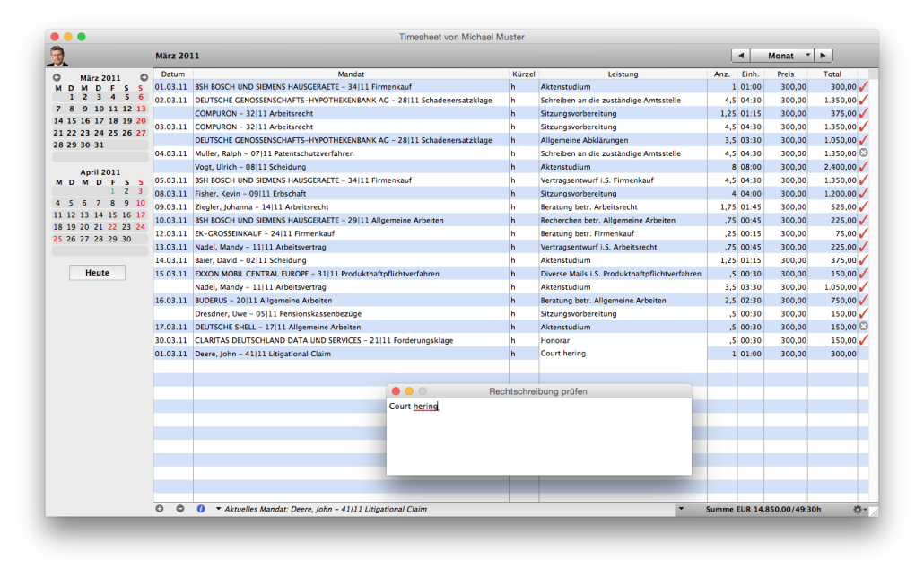
Task: Click in the Rechtschreibung prüfen text field
Action: coord(538,440)
